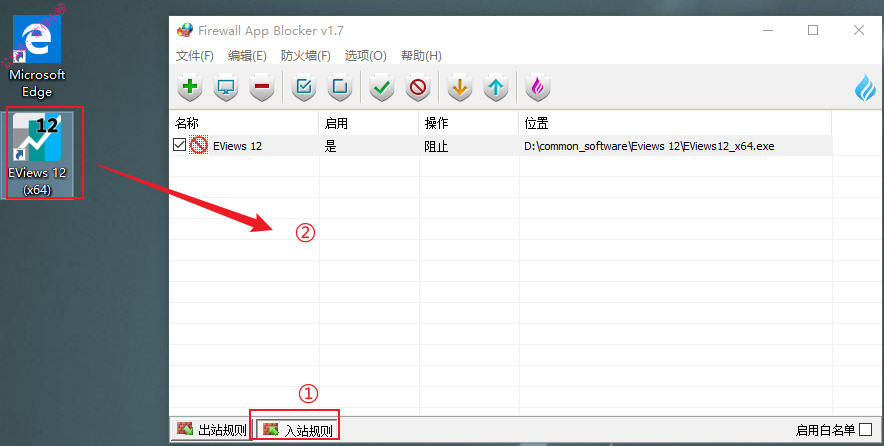The image size is (884, 446).
Task: Select the Microsoft Edge desktop shortcut
Action: (37, 58)
